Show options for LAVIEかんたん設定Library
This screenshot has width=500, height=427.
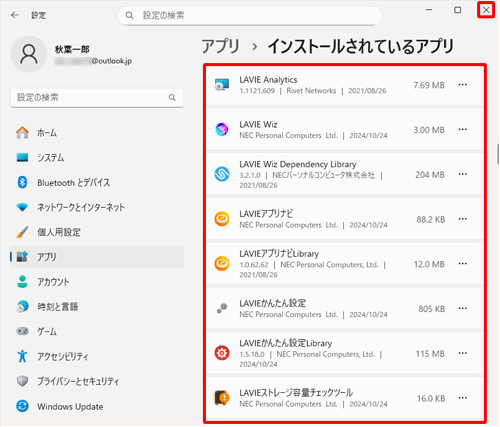463,353
